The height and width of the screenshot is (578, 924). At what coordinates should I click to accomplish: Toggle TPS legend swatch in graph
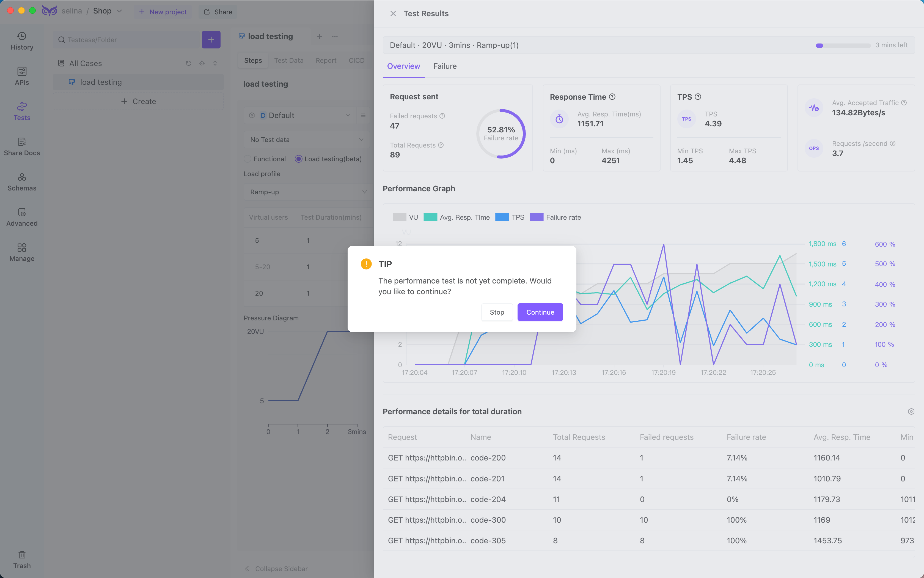(502, 217)
